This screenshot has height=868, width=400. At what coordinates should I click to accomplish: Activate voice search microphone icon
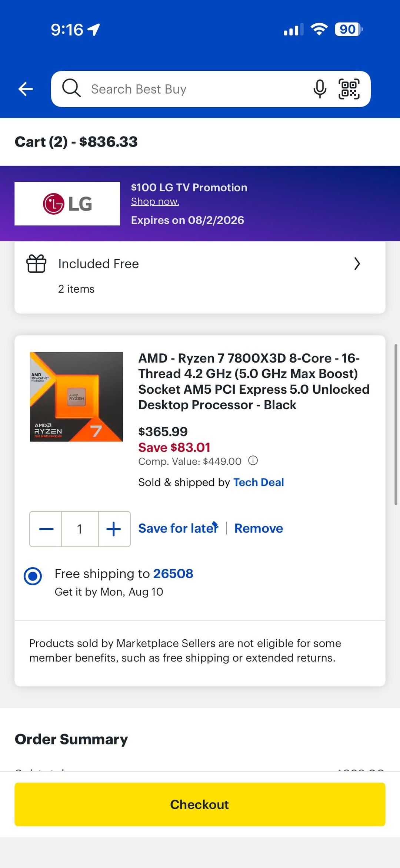tap(320, 89)
